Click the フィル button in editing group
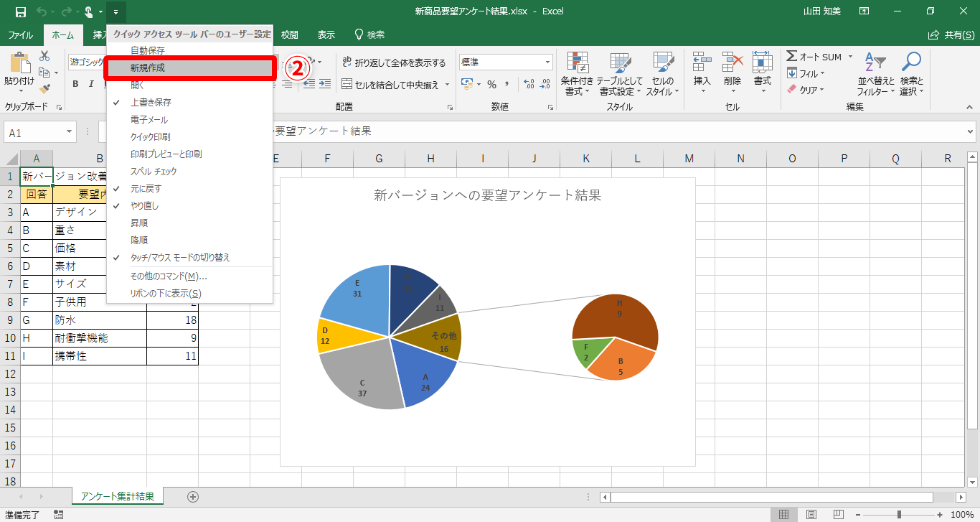Viewport: 980px width, 522px height. (x=806, y=73)
